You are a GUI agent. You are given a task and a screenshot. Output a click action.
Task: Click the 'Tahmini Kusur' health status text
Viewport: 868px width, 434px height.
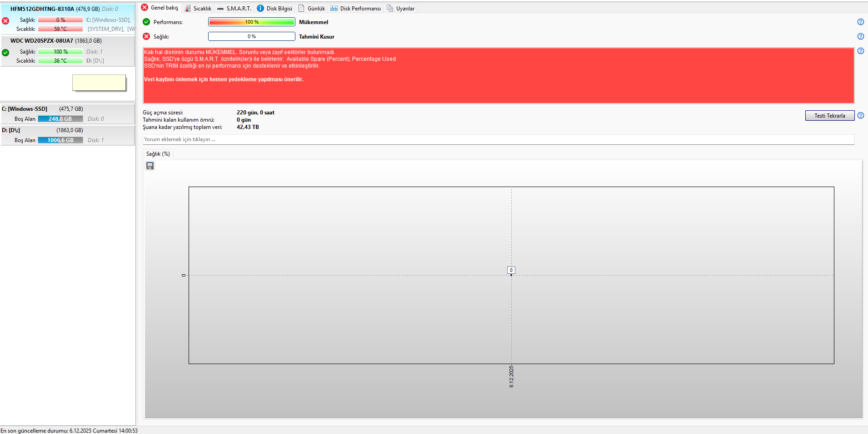(x=317, y=37)
